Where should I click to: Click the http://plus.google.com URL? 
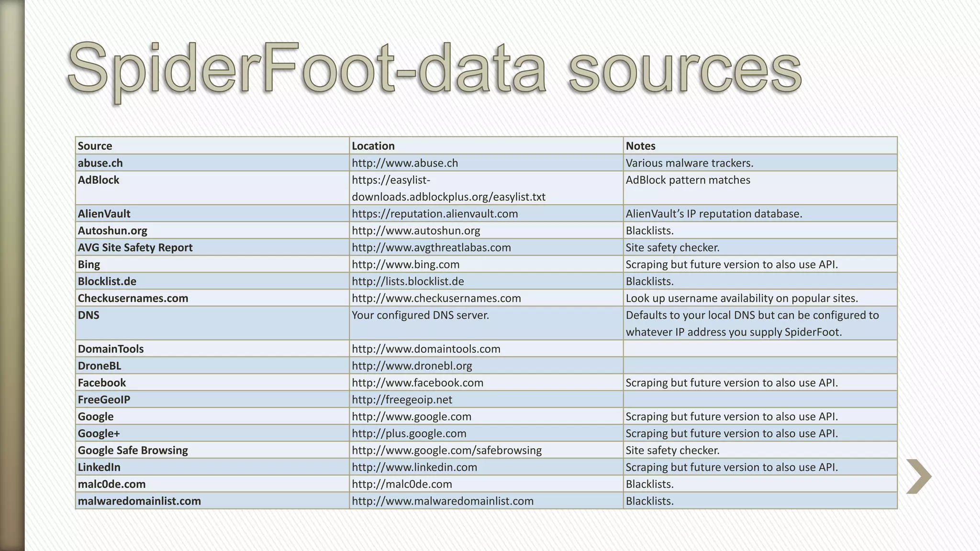409,434
